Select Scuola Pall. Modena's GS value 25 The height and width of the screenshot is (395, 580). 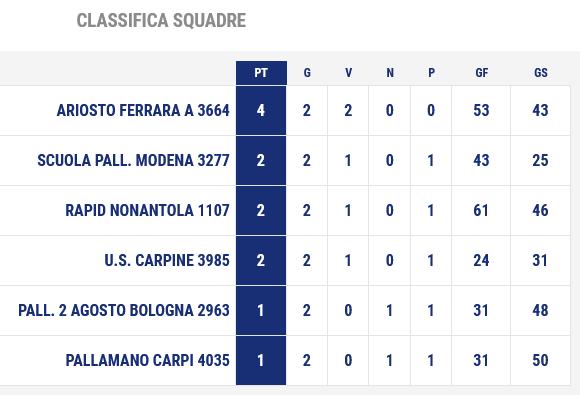540,161
